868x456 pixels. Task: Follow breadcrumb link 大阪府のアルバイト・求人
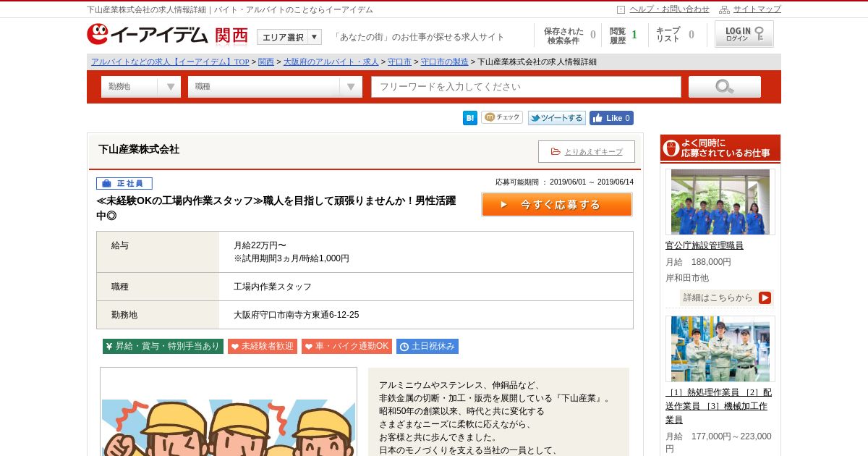(x=331, y=62)
